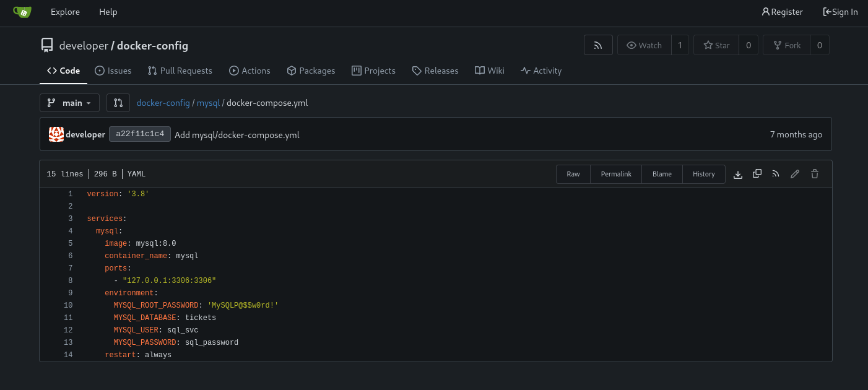Open the Wiki tab
Screen dimensions: 868x390
(489, 71)
